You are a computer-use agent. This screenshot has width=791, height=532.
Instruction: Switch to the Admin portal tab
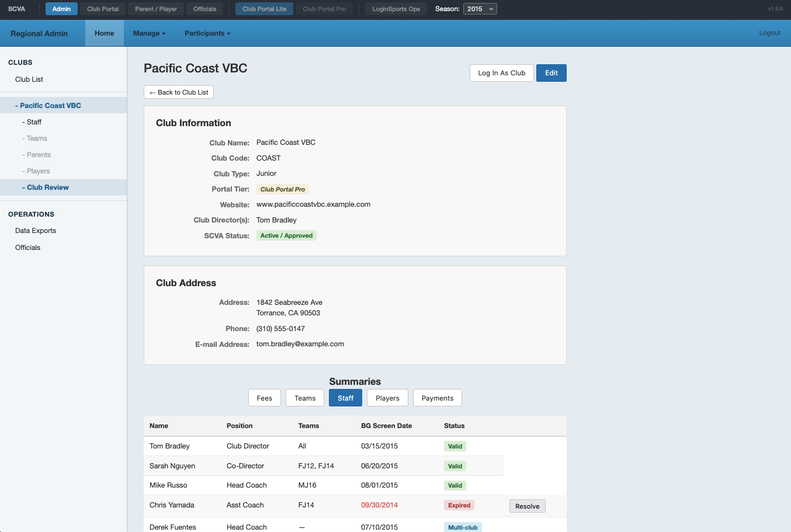(x=61, y=9)
